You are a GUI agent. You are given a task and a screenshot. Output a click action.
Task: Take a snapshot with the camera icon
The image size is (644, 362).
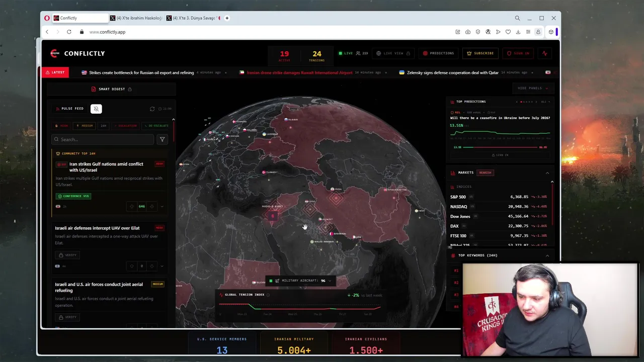pos(468,32)
